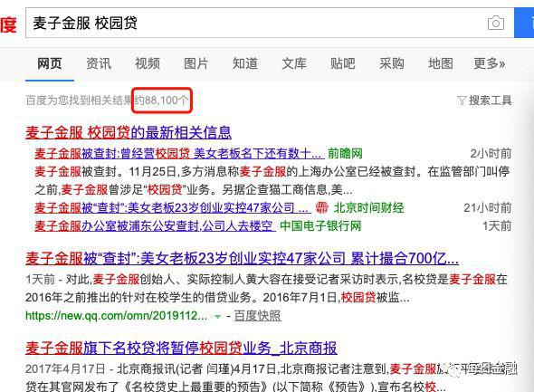
Task: Open 麦子金服旗下名校贷将暂停校园贷业务 result
Action: point(181,348)
